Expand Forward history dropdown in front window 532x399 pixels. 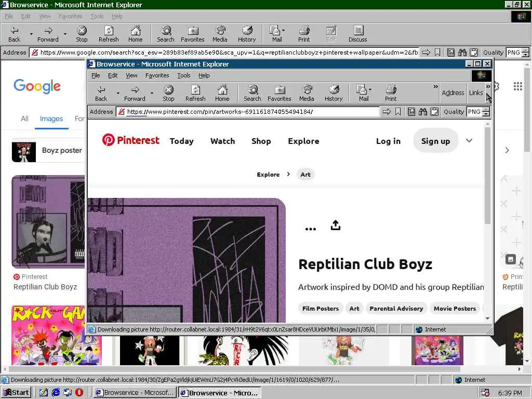pos(151,93)
